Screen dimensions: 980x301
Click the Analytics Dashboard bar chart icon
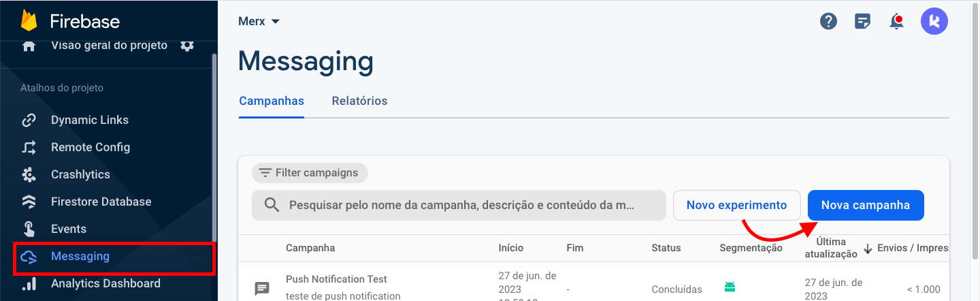click(x=29, y=283)
